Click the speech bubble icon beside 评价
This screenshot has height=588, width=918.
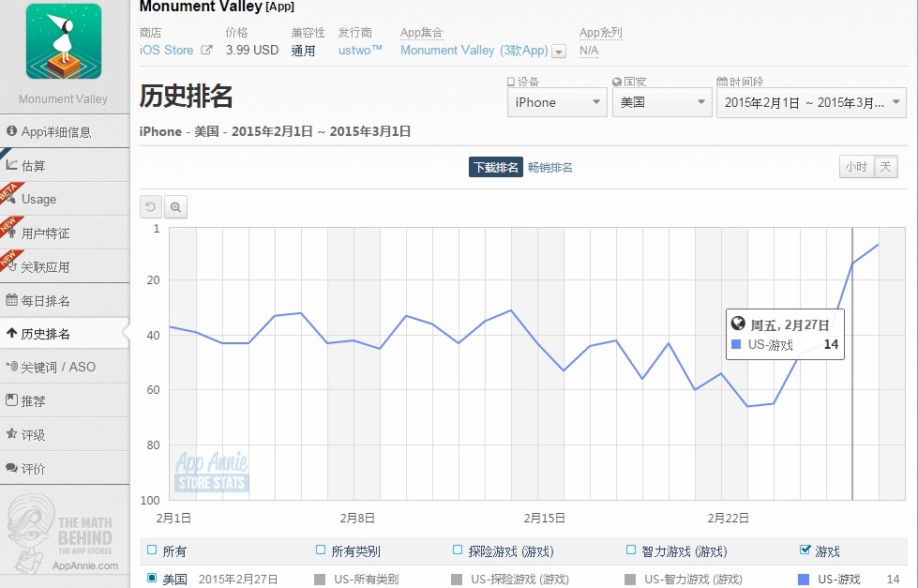(11, 467)
